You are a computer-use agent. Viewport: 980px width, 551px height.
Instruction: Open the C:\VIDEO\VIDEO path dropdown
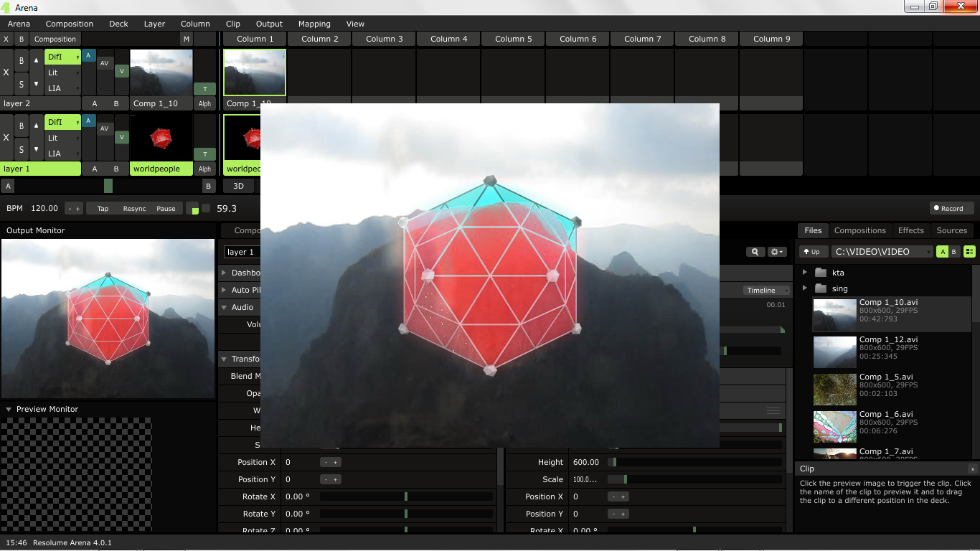[x=882, y=252]
